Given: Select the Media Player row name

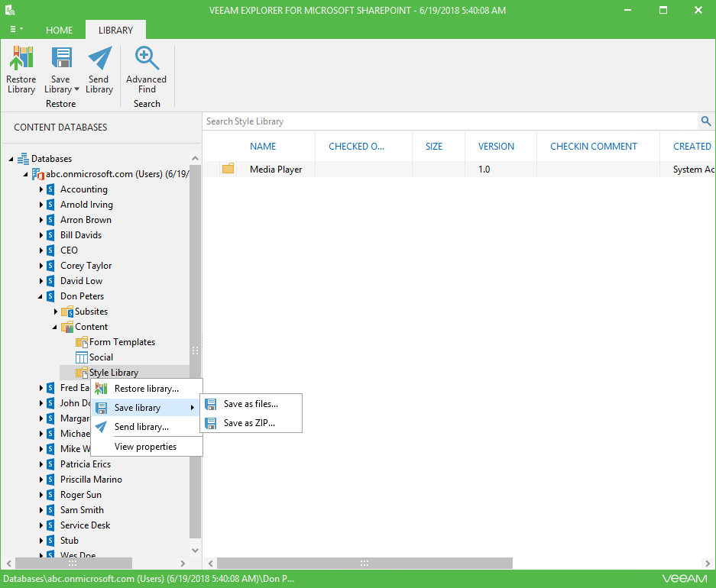Looking at the screenshot, I should tap(276, 170).
